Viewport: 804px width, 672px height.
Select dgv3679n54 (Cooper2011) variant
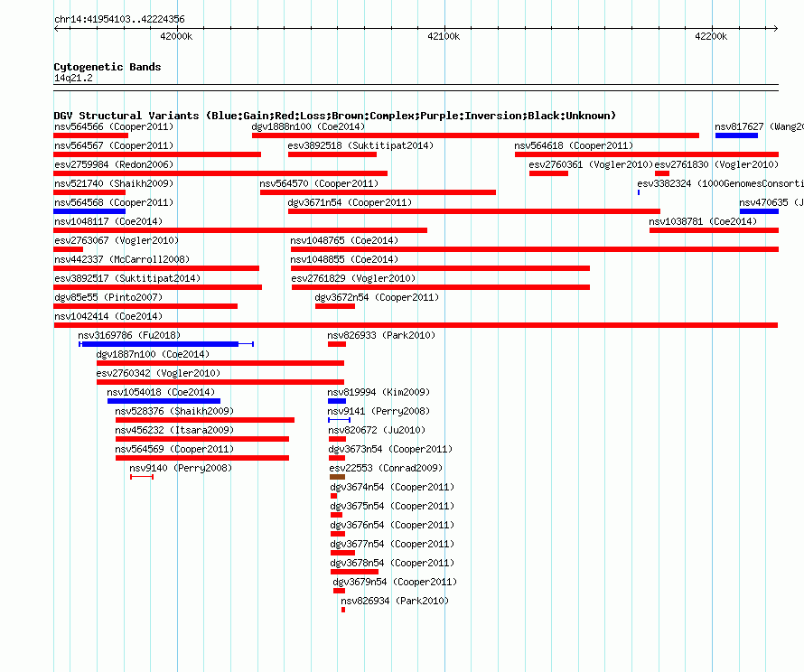coord(395,582)
